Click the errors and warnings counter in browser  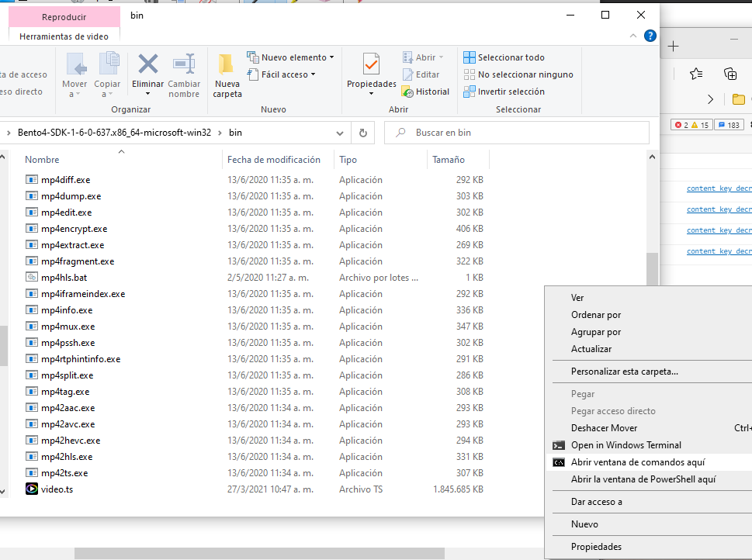point(691,125)
